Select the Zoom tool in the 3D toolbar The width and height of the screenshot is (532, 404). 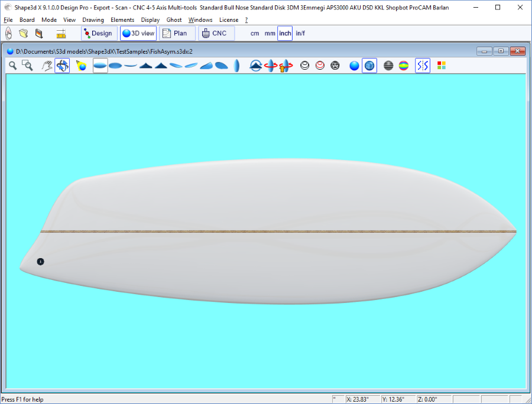12,66
